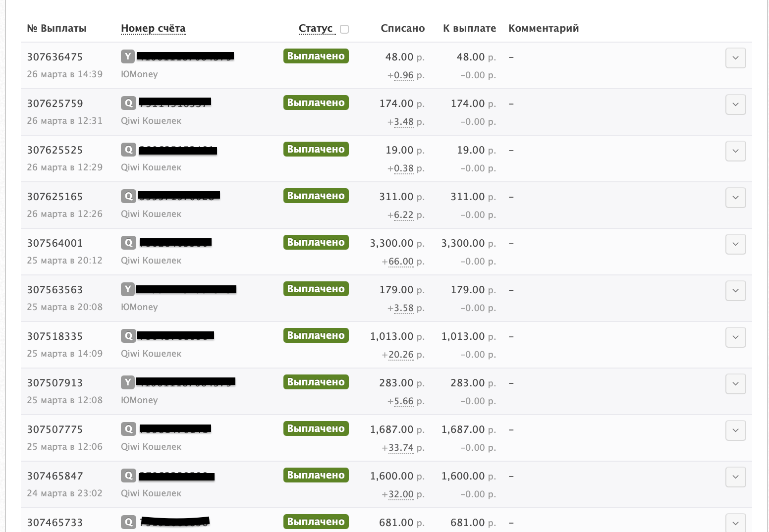
Task: Select payout number 307465847
Action: click(x=55, y=476)
